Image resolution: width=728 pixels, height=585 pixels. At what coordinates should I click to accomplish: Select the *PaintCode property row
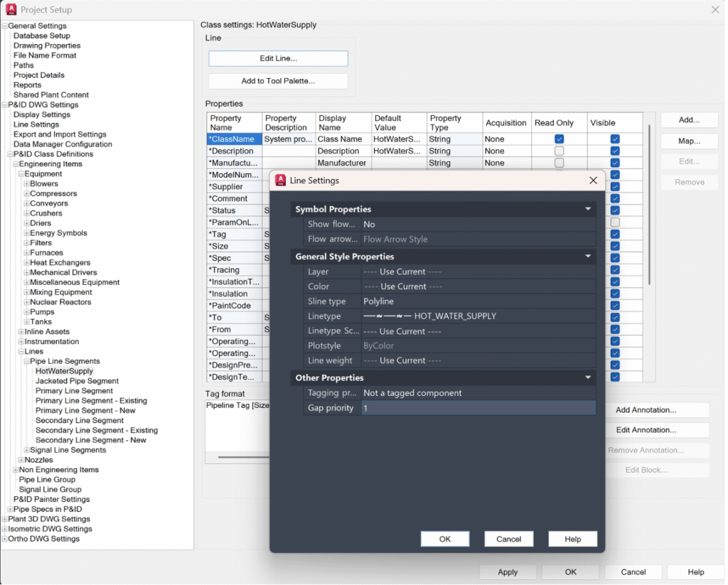click(235, 306)
